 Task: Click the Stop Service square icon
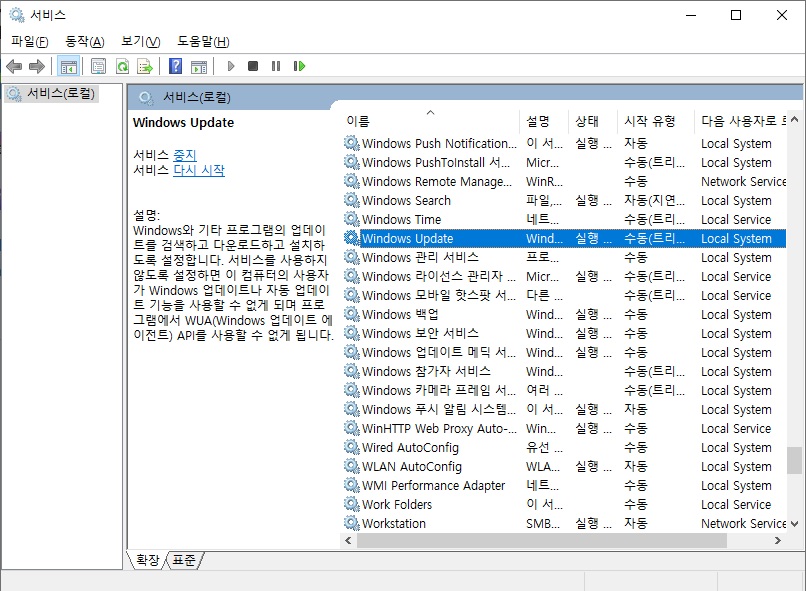pos(253,66)
